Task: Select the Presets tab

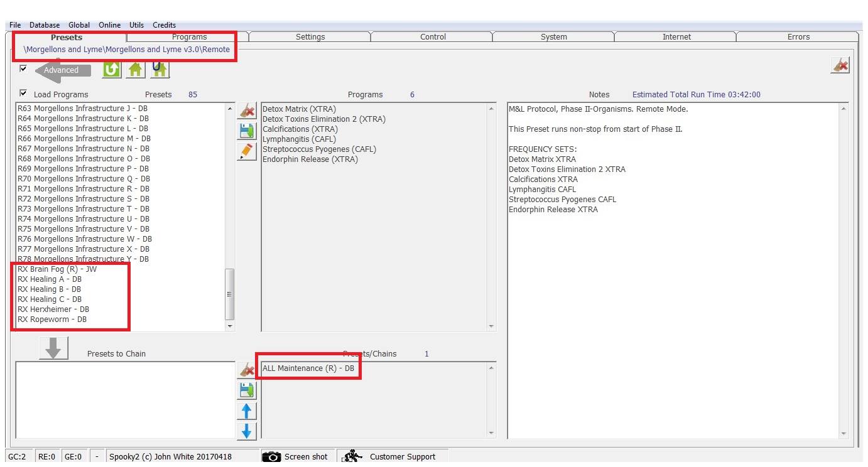Action: [x=67, y=37]
